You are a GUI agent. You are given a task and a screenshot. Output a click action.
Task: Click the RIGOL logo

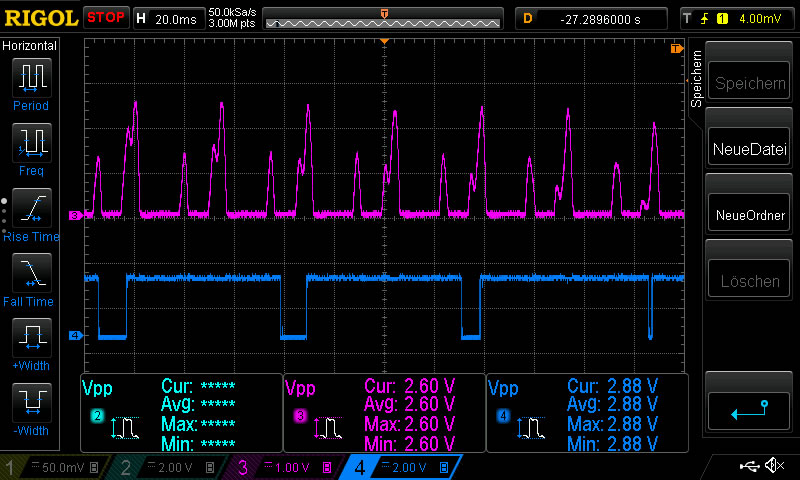(41, 18)
